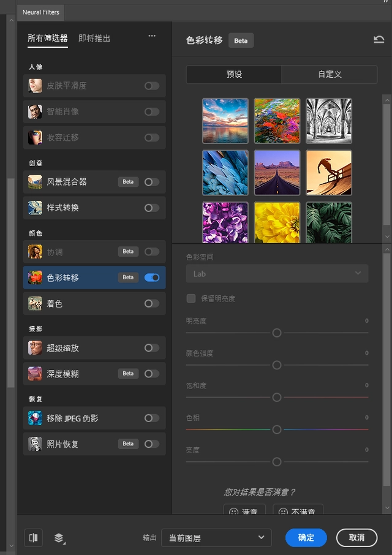
Task: Click the 确定 button
Action: (x=306, y=538)
